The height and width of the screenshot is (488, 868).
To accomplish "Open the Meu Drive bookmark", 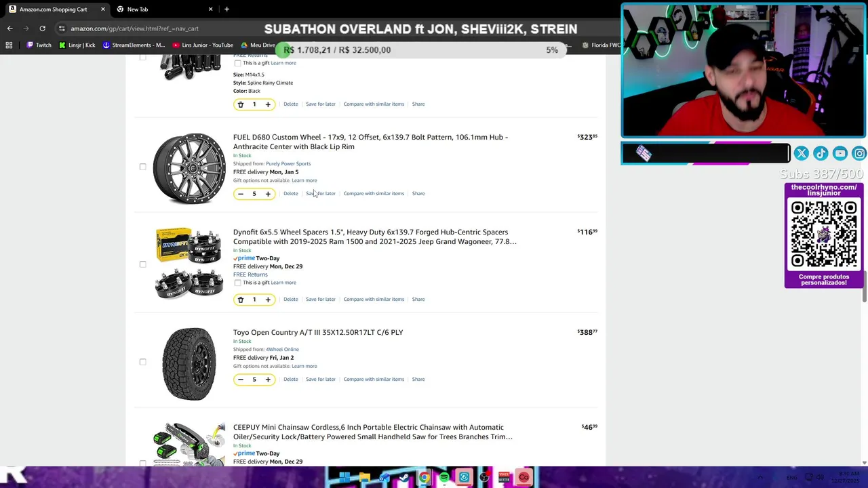I will pyautogui.click(x=258, y=45).
